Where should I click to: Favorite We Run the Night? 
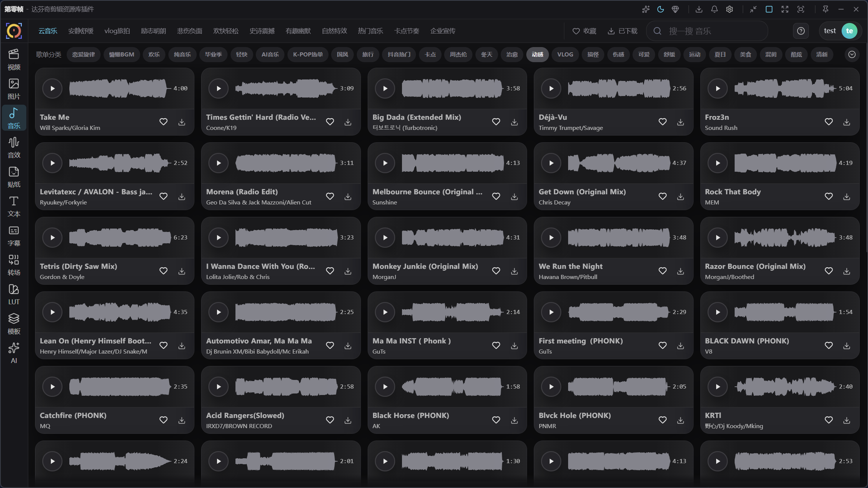coord(663,271)
